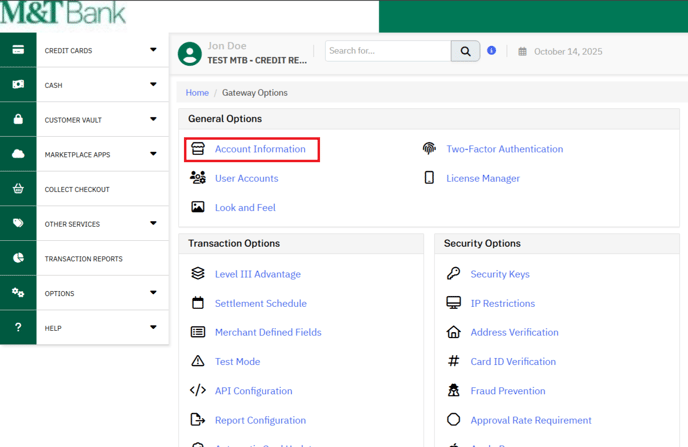Click into the Search for field
The width and height of the screenshot is (688, 447).
pyautogui.click(x=387, y=51)
